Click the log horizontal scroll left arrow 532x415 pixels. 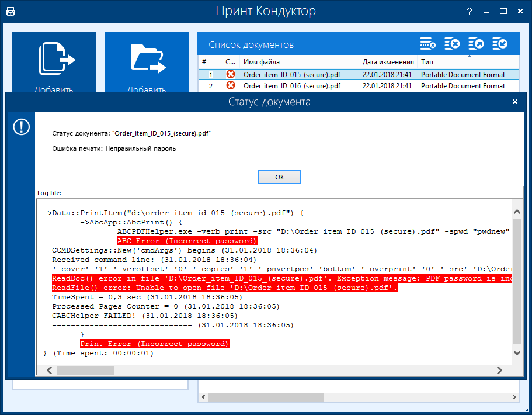(49, 370)
